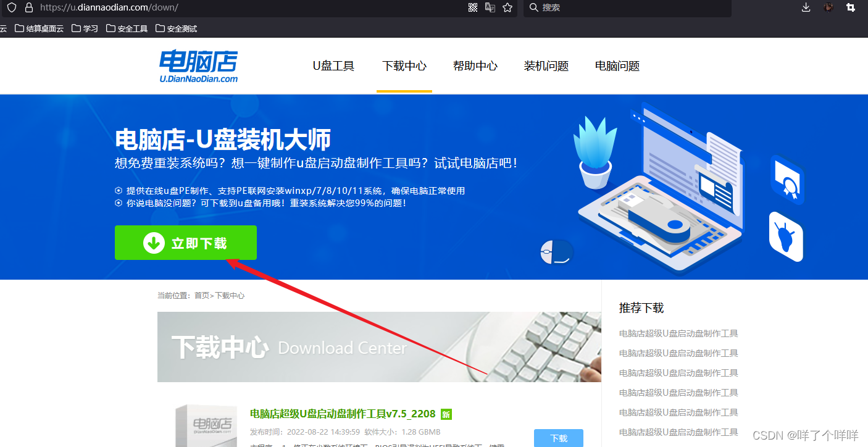
Task: Open the 学习 bookmark folder
Action: 85,28
